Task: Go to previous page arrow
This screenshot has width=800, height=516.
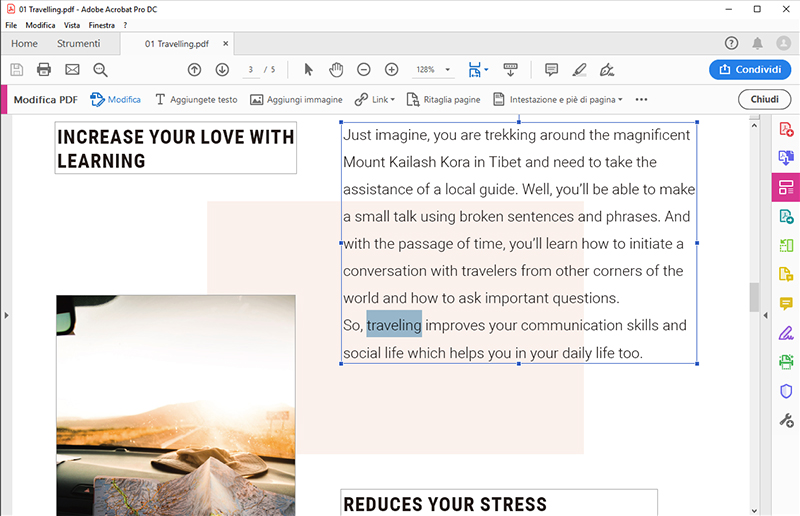Action: click(194, 69)
